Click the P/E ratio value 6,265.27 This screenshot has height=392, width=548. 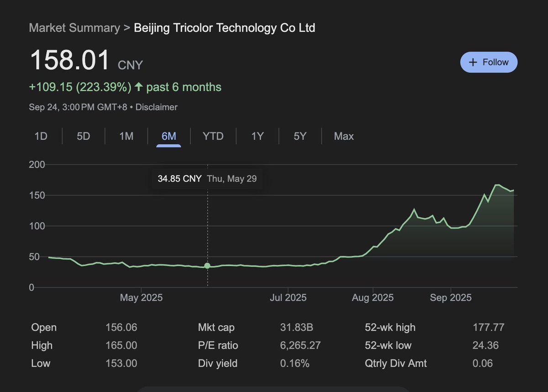point(300,345)
